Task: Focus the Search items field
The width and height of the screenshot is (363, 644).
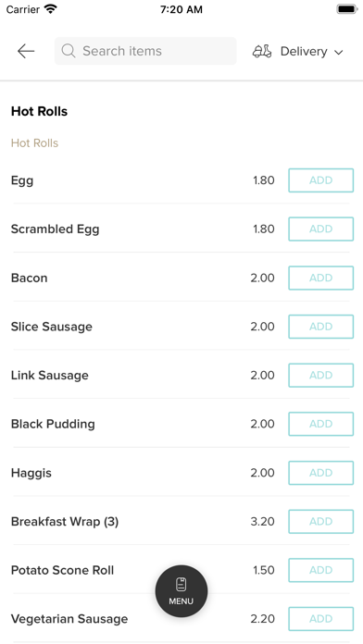Action: (145, 51)
